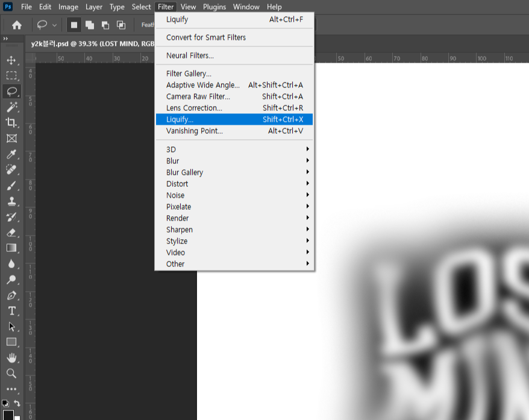The image size is (529, 420).
Task: Select the Hand tool
Action: 11,357
